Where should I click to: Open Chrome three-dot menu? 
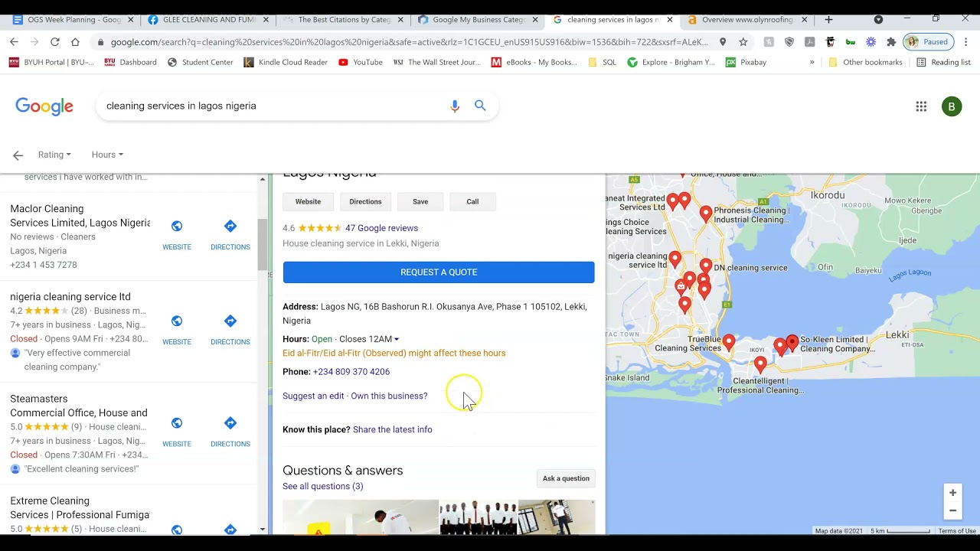(966, 41)
